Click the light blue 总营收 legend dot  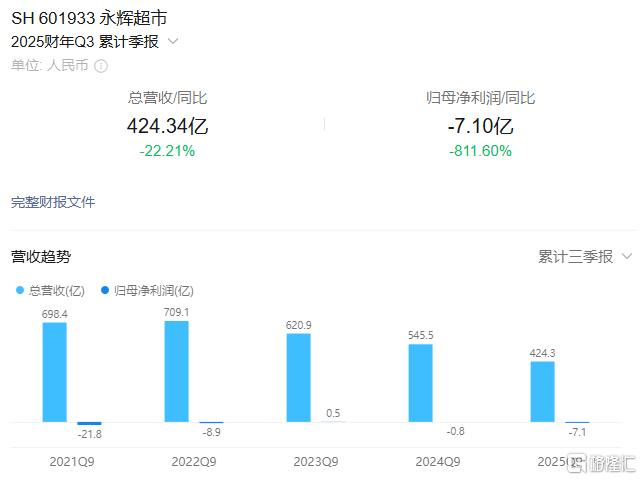point(20,290)
